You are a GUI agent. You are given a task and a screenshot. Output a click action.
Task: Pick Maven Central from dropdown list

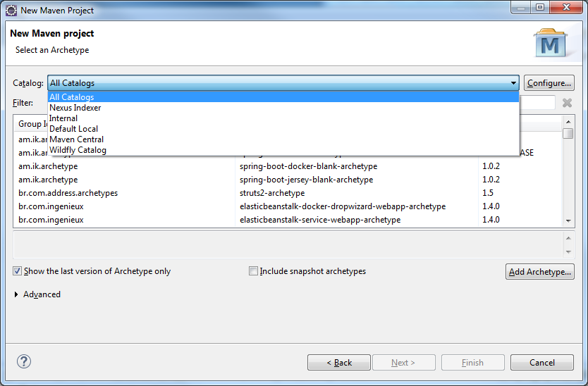tap(76, 139)
